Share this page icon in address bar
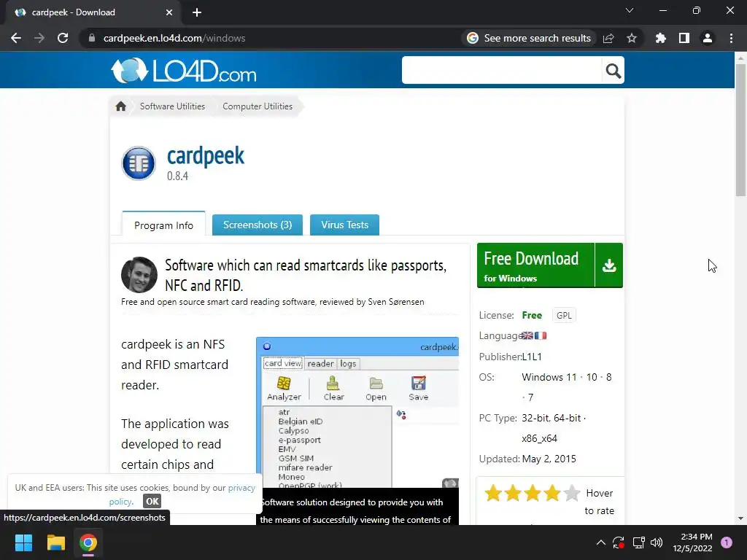This screenshot has width=747, height=560. [608, 38]
